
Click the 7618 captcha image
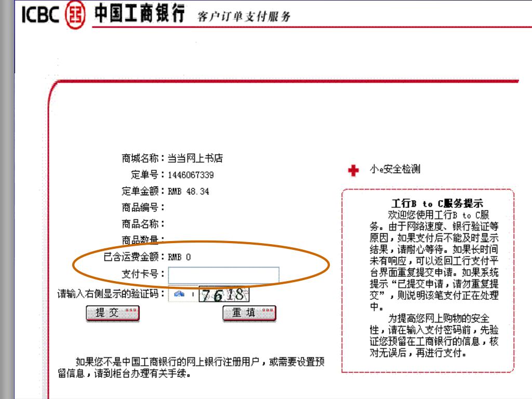pyautogui.click(x=224, y=294)
